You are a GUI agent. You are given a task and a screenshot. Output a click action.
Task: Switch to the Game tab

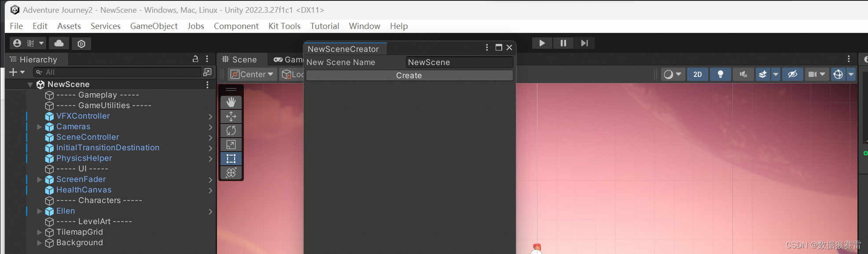288,59
